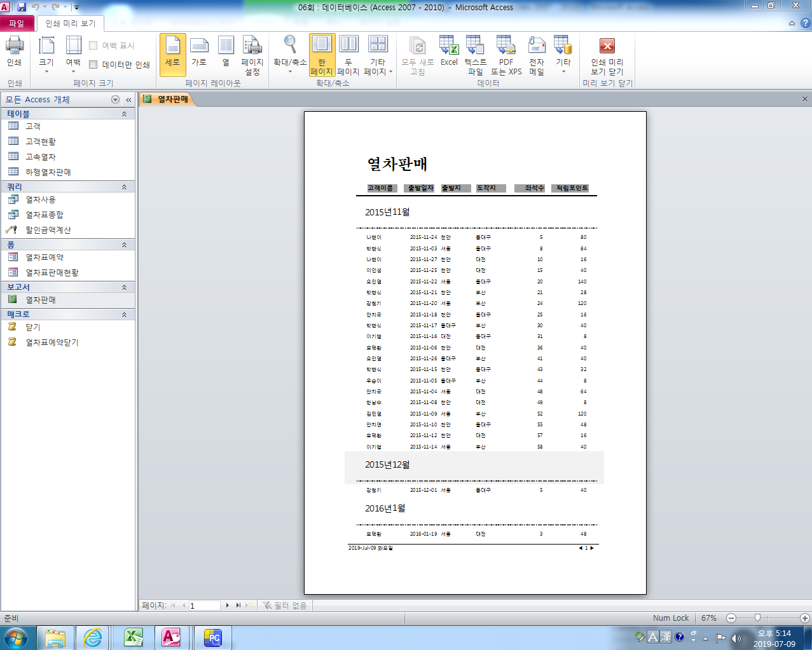
Task: Open the 파일 (File) tab
Action: [17, 24]
